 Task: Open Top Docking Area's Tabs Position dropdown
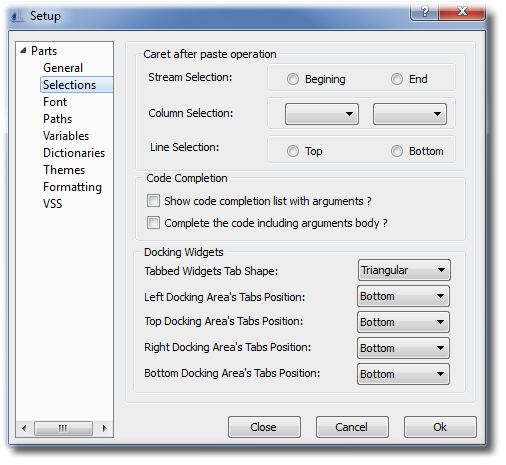403,322
